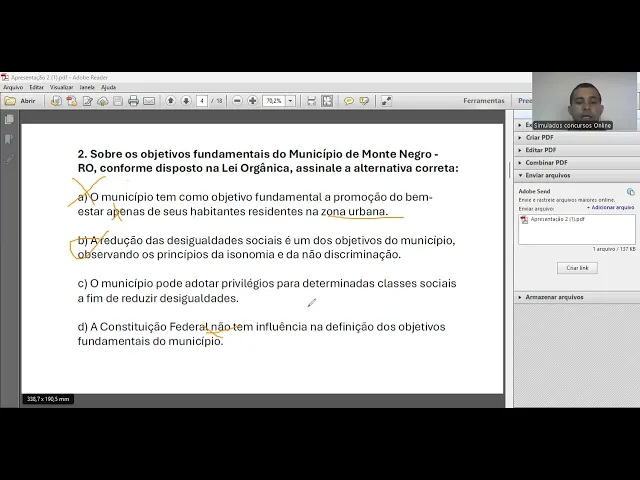The height and width of the screenshot is (480, 640).
Task: Show page thumbnails in left sidebar
Action: click(x=9, y=119)
